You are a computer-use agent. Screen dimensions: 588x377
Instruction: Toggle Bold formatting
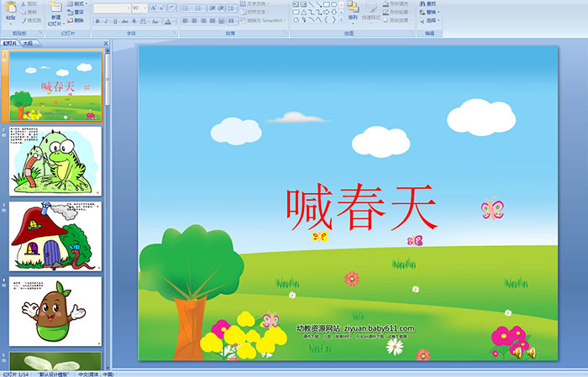(97, 21)
